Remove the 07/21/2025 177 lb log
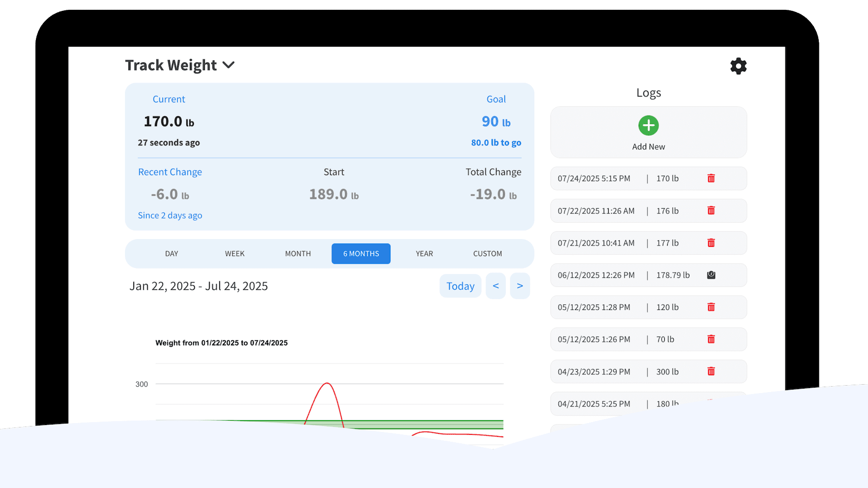Screen dimensions: 868x488 (x=711, y=243)
